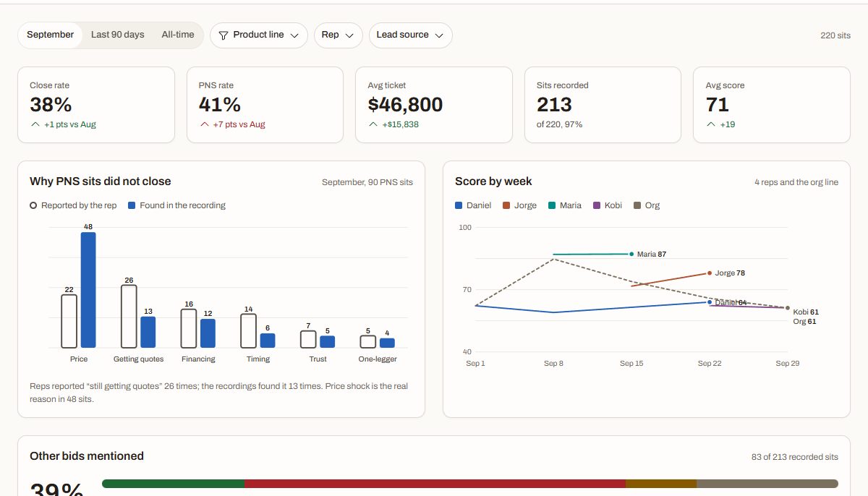Toggle Jorge series in the Score legend
Image resolution: width=868 pixels, height=496 pixels.
(519, 205)
